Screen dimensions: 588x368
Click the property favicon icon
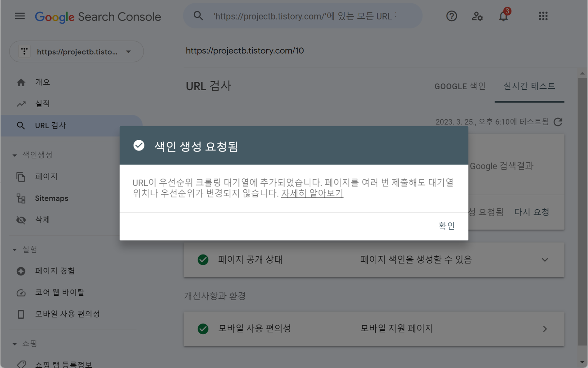click(24, 51)
